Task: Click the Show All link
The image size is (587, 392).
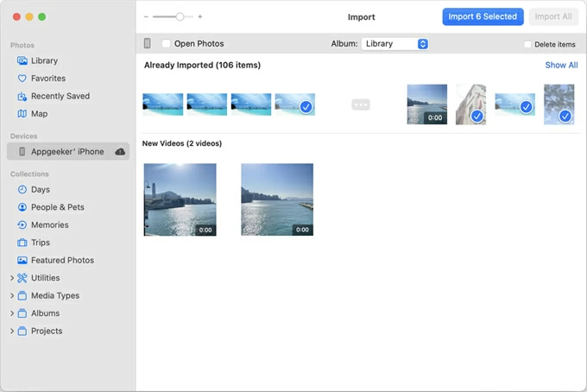Action: point(561,65)
